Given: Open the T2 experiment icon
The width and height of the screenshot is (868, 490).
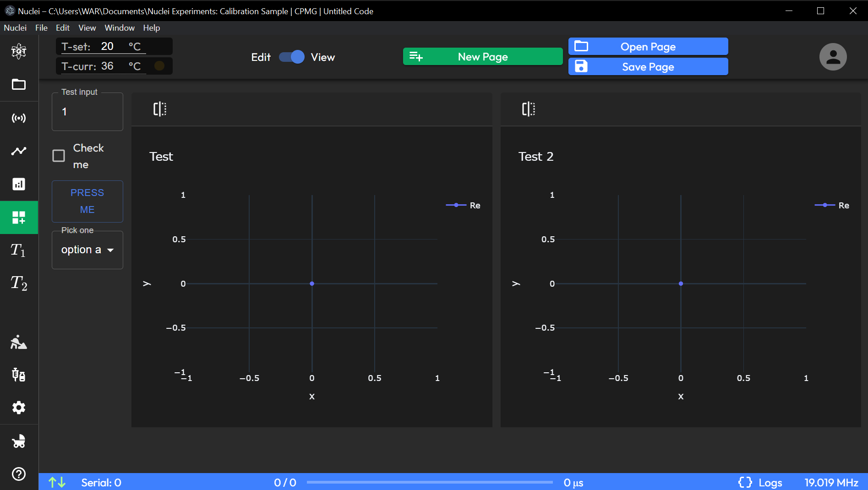Looking at the screenshot, I should pos(19,283).
